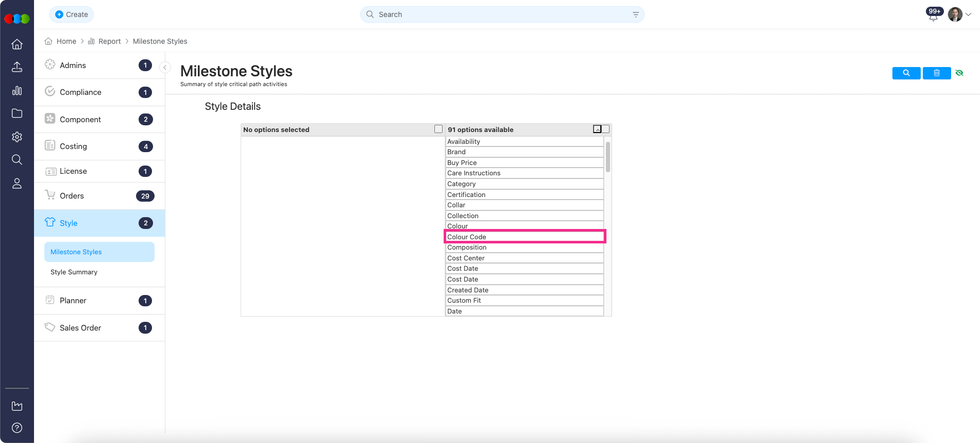980x443 pixels.
Task: Collapse the report side panel chevron
Action: [165, 68]
